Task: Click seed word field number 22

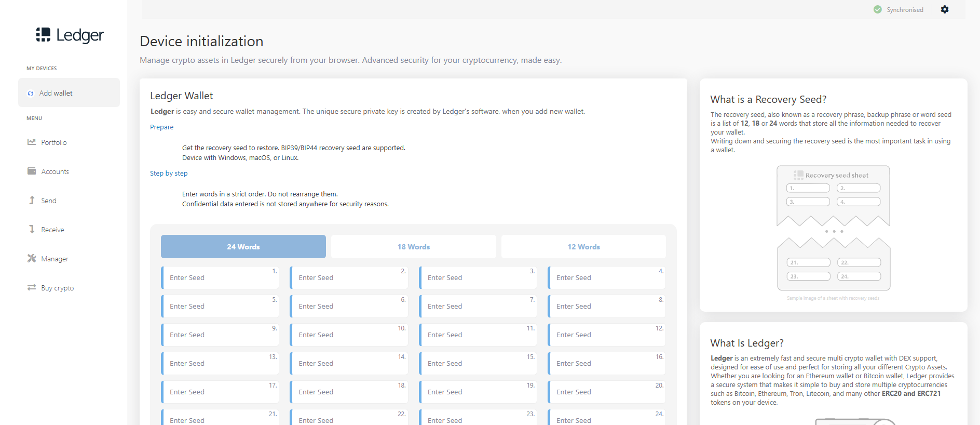Action: tap(349, 417)
